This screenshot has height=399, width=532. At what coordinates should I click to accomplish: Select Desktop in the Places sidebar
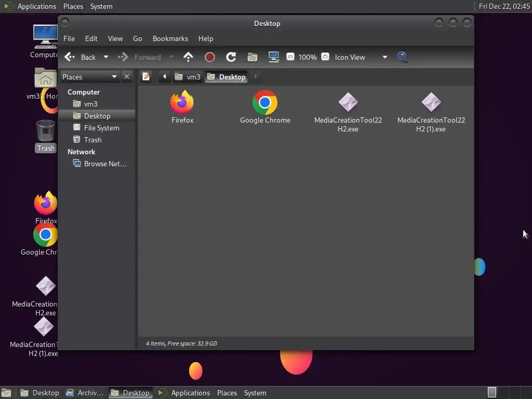(97, 116)
